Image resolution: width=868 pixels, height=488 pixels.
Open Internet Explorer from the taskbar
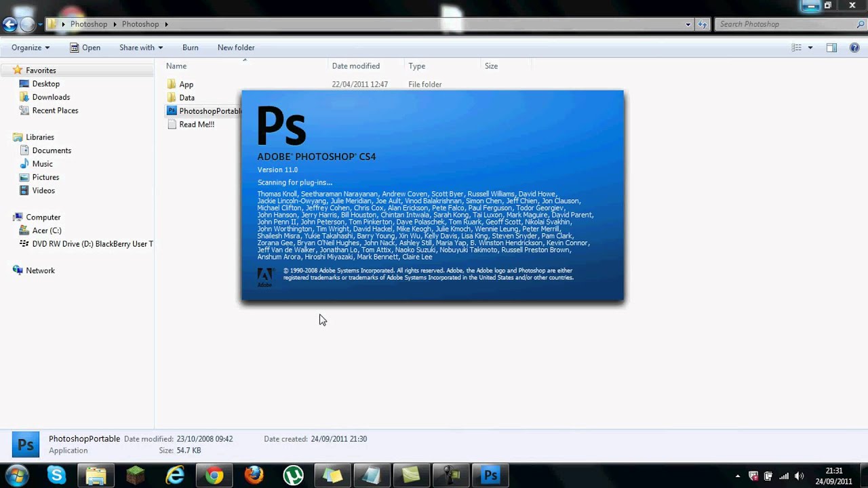(x=175, y=476)
